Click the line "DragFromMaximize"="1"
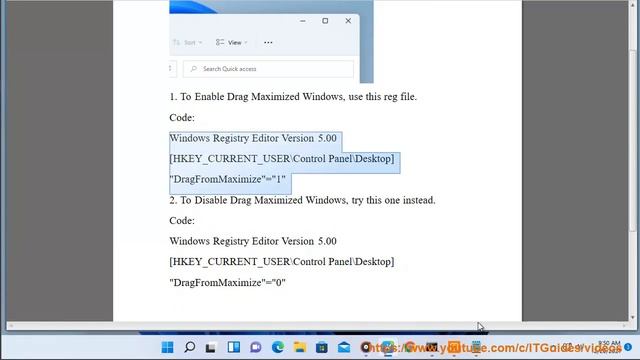The image size is (640, 360). click(x=227, y=179)
